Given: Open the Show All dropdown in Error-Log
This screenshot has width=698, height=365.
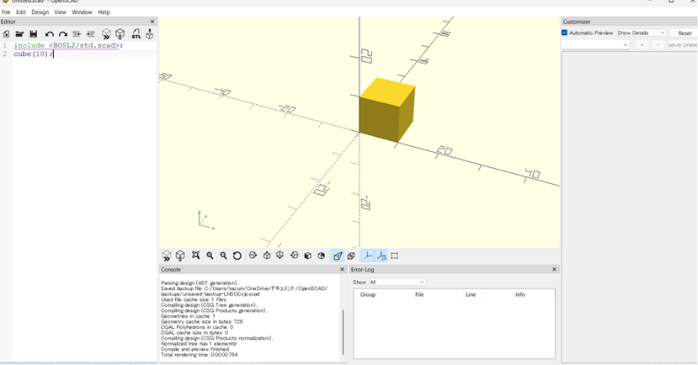Looking at the screenshot, I should (397, 282).
